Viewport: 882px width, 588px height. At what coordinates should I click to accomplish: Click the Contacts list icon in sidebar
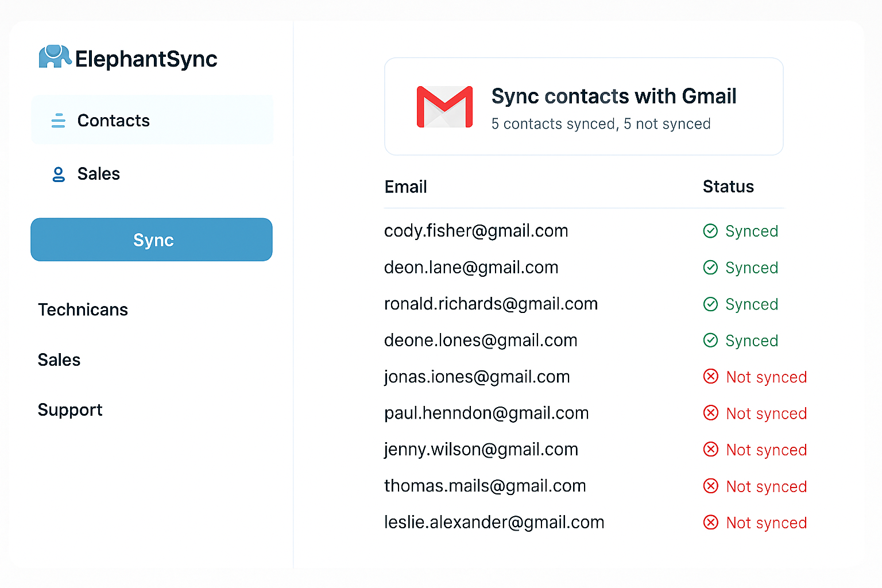(58, 121)
